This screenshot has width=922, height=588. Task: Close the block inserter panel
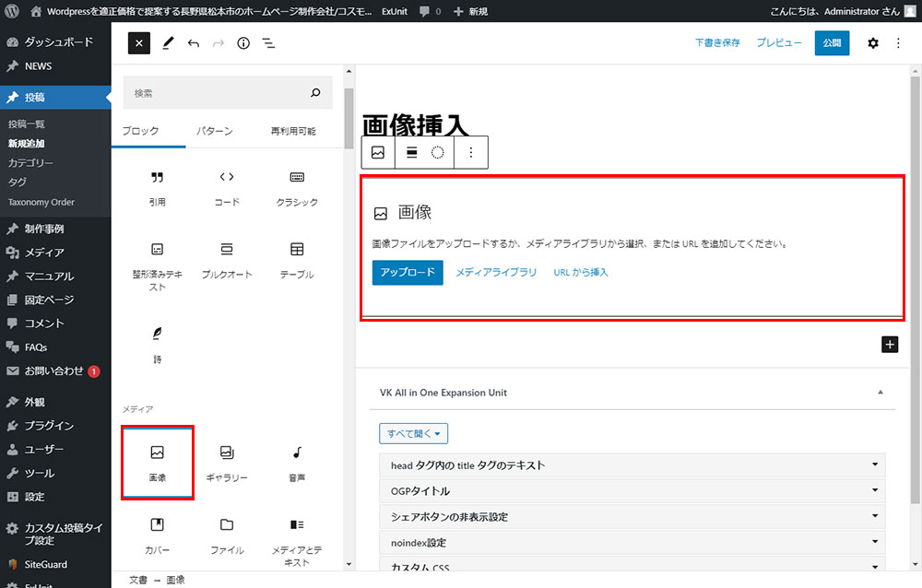138,43
